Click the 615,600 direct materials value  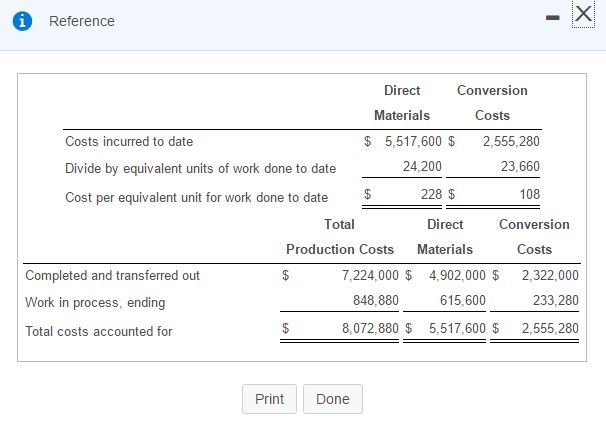463,300
